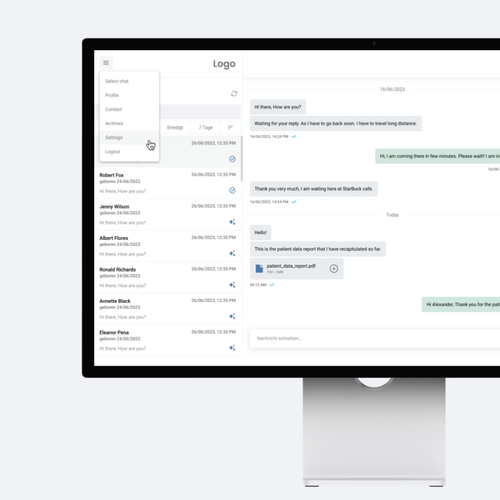Click the checkmark status icon in the top chat row
This screenshot has height=500, width=500.
pyautogui.click(x=232, y=159)
